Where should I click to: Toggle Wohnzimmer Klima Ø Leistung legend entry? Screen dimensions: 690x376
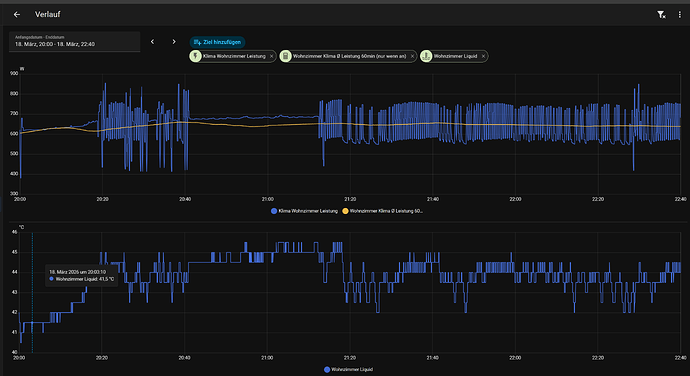pos(382,211)
